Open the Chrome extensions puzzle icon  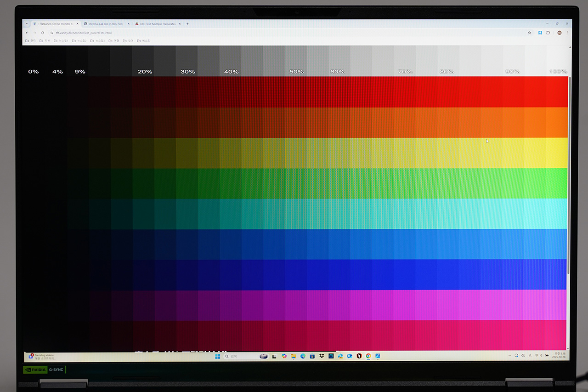click(x=548, y=33)
